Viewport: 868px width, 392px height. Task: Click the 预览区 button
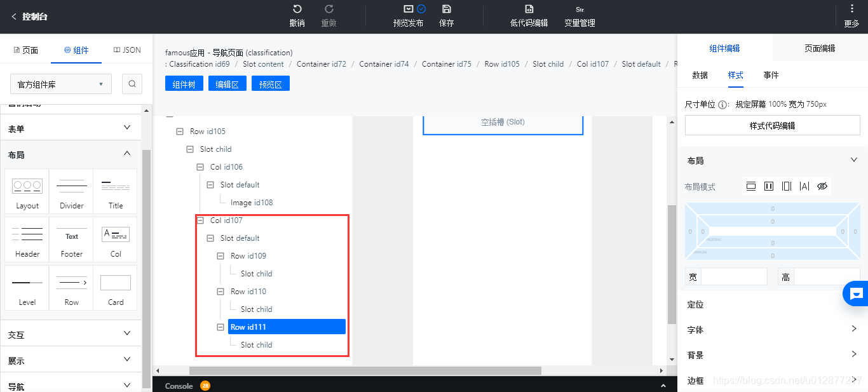click(271, 83)
